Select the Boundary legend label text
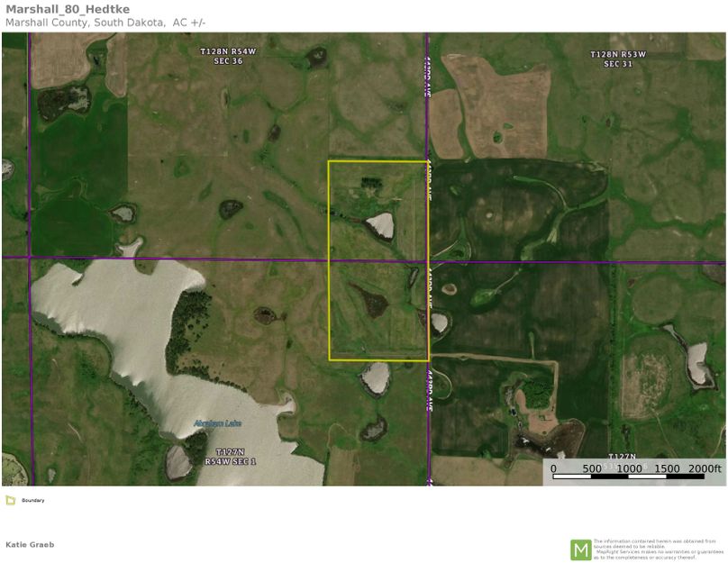Image resolution: width=728 pixels, height=563 pixels. (x=32, y=500)
